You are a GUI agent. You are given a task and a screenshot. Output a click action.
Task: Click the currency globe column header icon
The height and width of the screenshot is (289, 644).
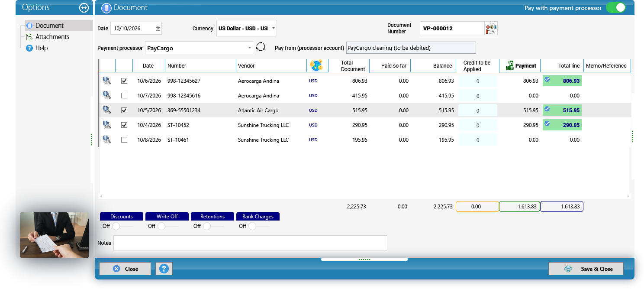(317, 65)
